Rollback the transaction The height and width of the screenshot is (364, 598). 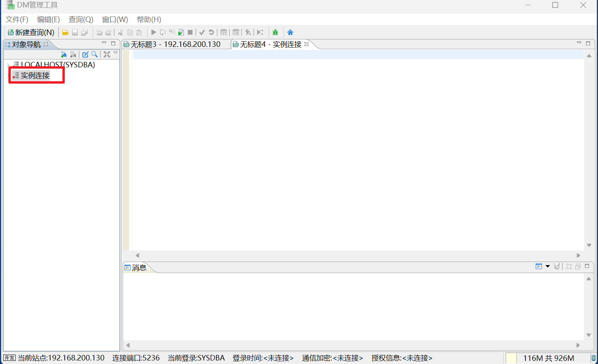[211, 32]
